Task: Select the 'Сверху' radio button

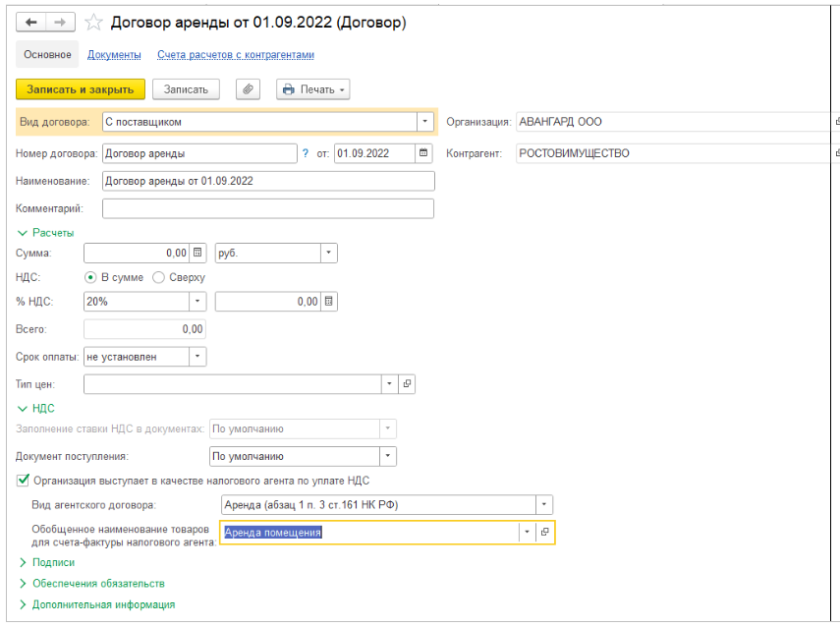Action: click(159, 277)
